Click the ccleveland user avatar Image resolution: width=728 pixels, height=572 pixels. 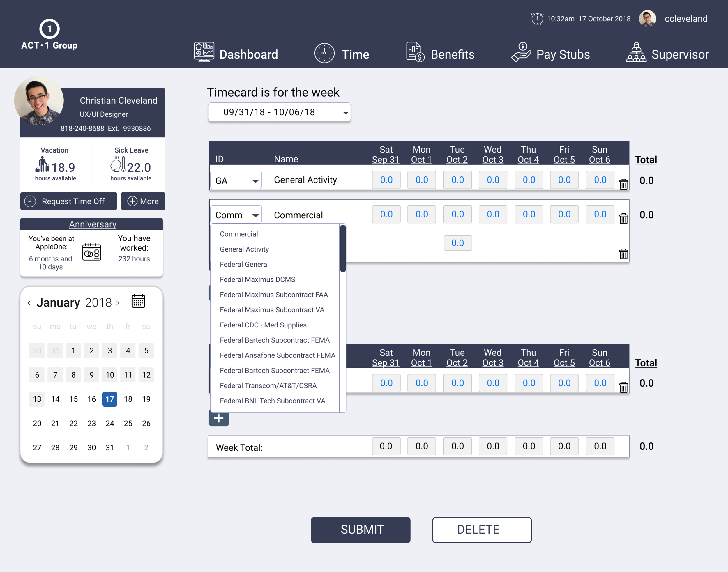[647, 18]
